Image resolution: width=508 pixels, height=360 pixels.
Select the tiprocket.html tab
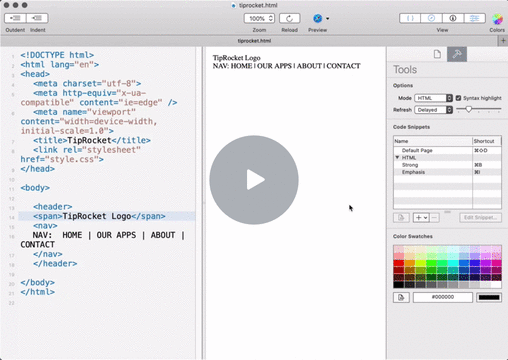pos(254,41)
